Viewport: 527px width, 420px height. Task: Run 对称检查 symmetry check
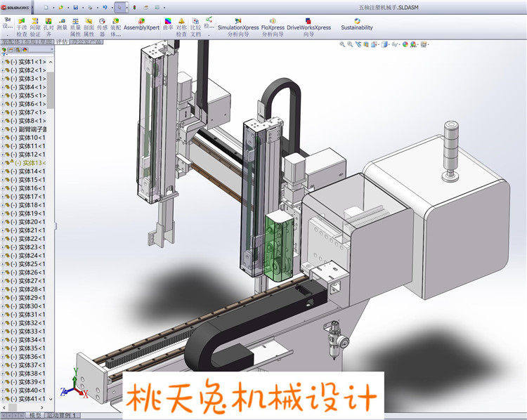coord(181,27)
